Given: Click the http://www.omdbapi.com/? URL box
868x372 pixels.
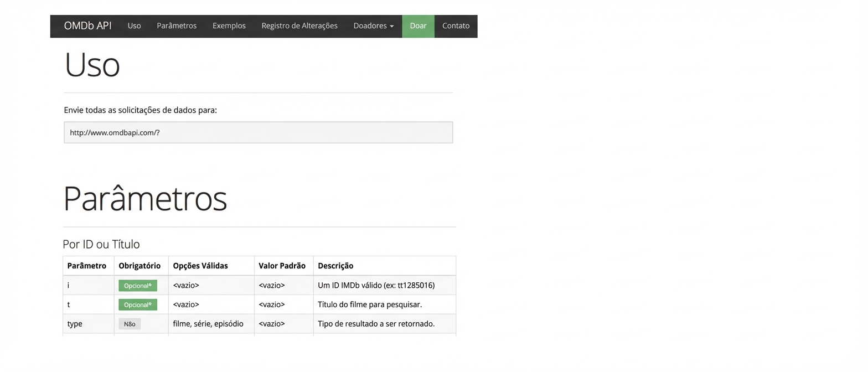Looking at the screenshot, I should 259,133.
